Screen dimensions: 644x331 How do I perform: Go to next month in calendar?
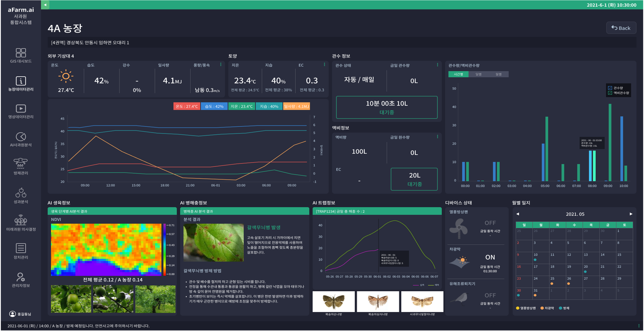631,214
